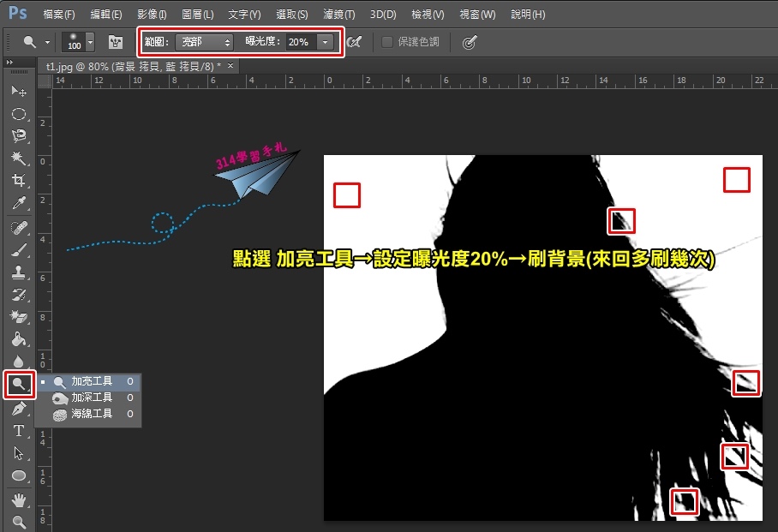Open the 檔案(F) menu
This screenshot has width=778, height=532.
[x=59, y=15]
